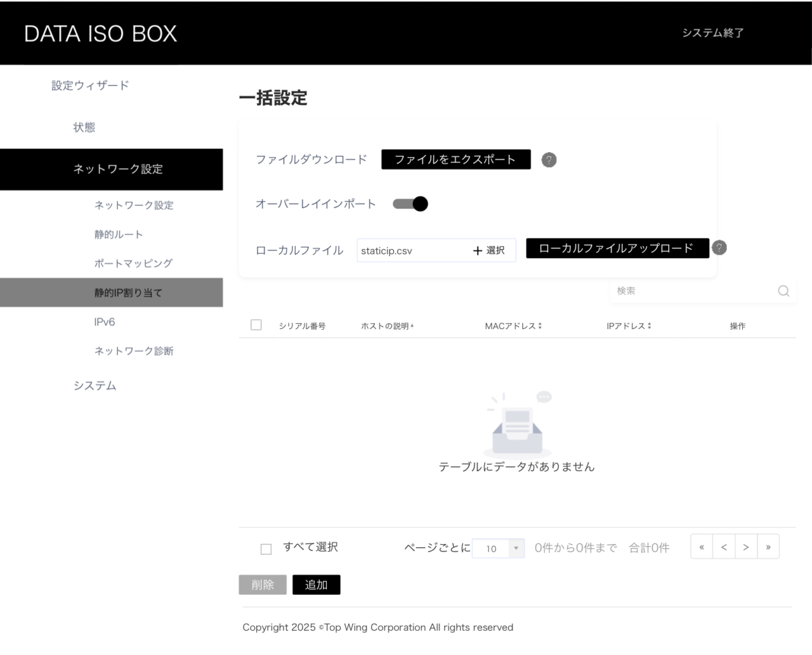Click the シリアル番号 column header

pos(303,326)
